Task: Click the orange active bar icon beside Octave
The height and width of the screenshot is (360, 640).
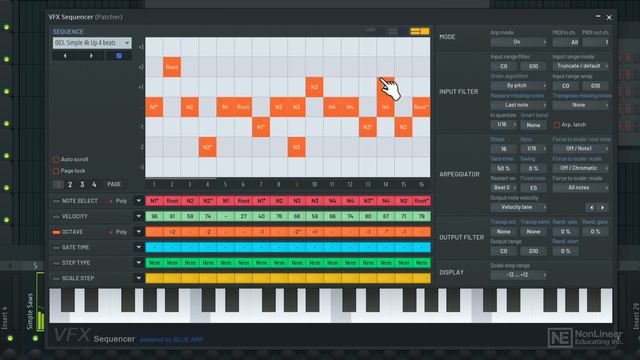Action: click(56, 232)
